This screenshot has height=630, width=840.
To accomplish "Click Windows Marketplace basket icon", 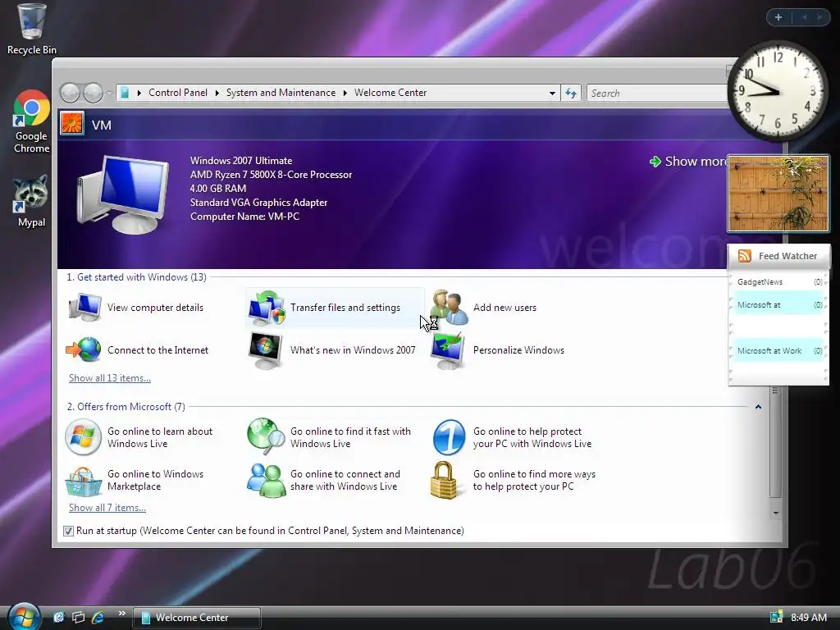I will click(x=84, y=481).
